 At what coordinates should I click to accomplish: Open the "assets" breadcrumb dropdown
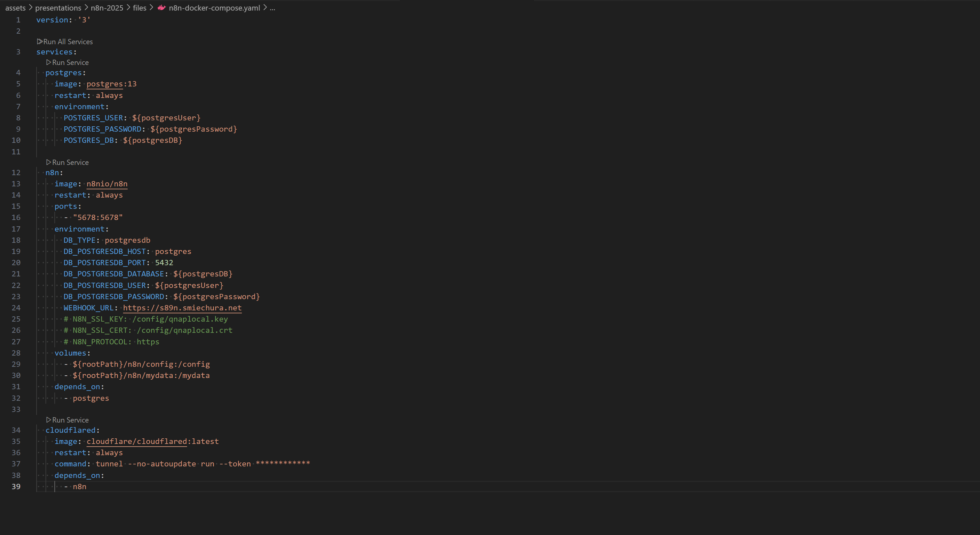click(15, 8)
